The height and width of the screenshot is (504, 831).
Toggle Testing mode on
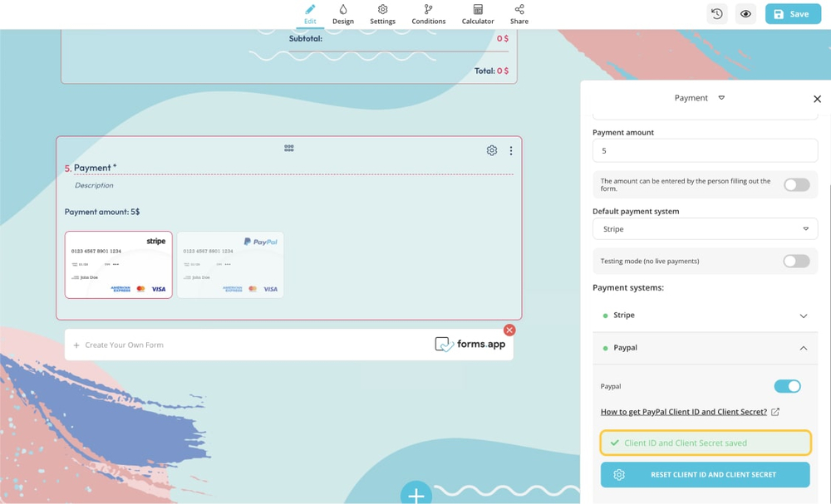coord(796,261)
